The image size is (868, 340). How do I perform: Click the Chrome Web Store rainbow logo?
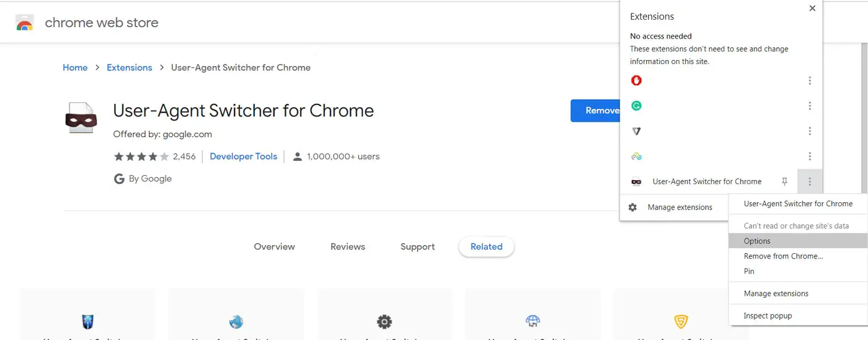point(24,23)
